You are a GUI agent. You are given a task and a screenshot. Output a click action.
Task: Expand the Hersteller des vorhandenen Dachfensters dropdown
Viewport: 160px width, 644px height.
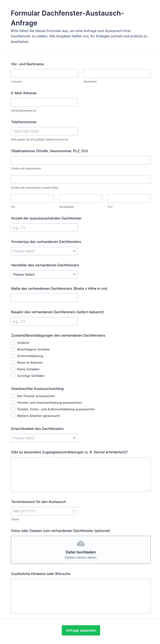[44, 275]
